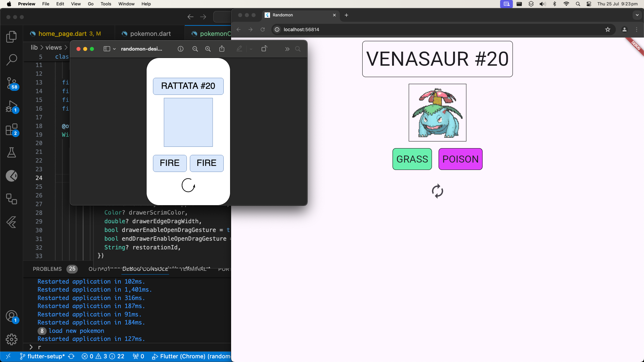Close the Randomon Chrome tab
Viewport: 644px width, 362px height.
pyautogui.click(x=334, y=15)
